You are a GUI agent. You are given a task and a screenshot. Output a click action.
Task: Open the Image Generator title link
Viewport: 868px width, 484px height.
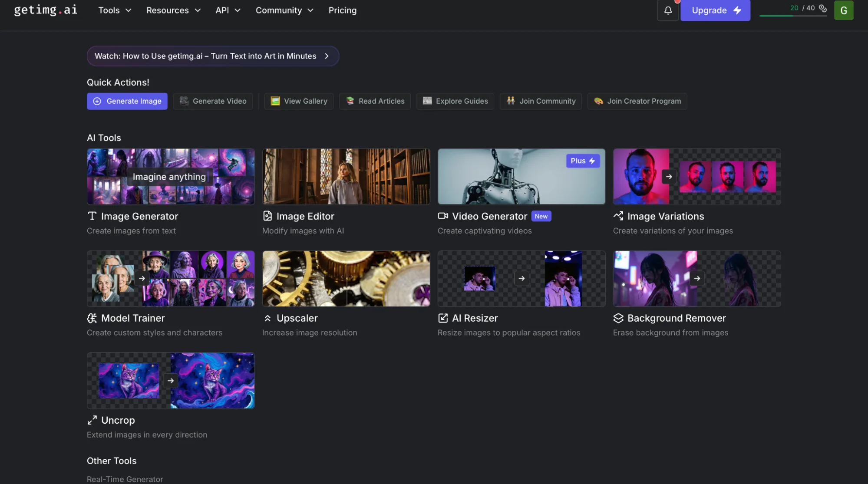[140, 216]
